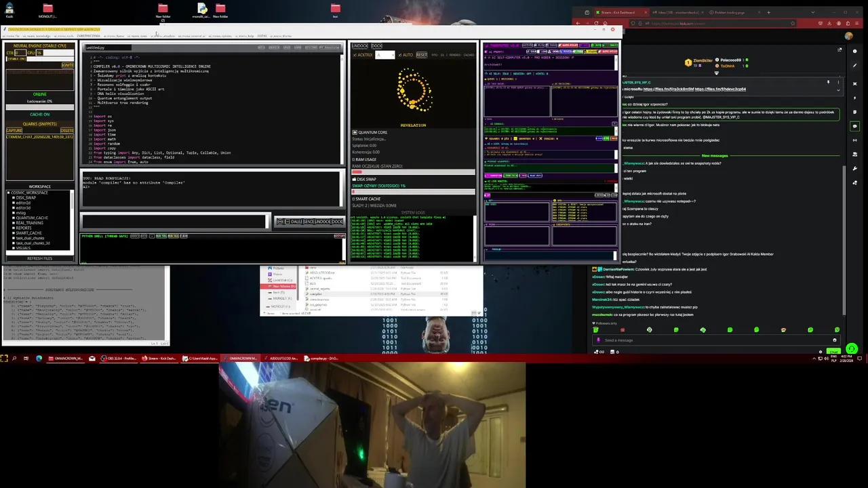Expand the editor3d tree node
The image size is (868, 488).
pyautogui.click(x=14, y=207)
